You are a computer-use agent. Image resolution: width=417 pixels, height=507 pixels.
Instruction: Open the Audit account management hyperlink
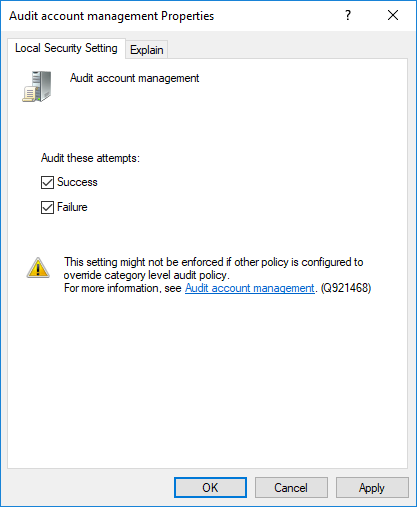(x=250, y=288)
